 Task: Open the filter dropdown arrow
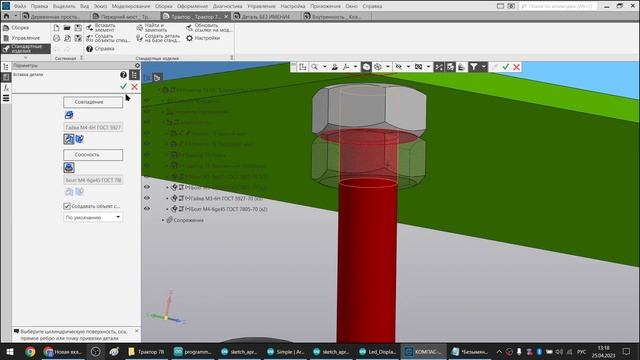tap(484, 67)
